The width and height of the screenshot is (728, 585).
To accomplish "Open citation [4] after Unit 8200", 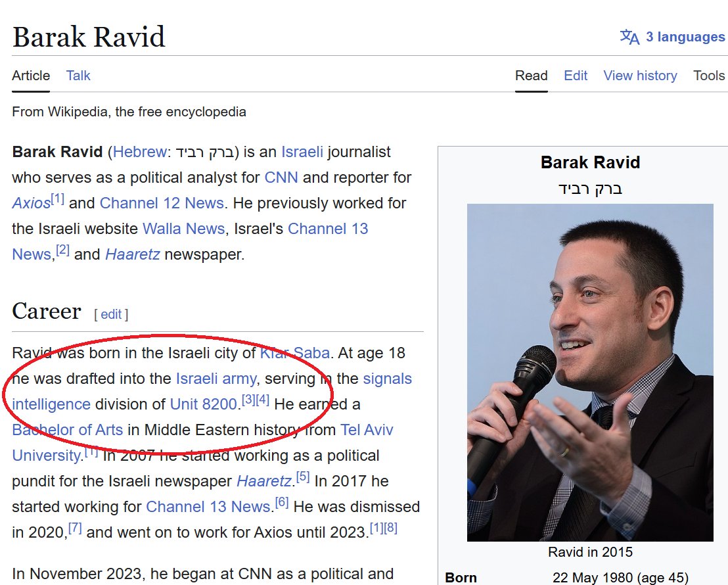I will pos(262,400).
